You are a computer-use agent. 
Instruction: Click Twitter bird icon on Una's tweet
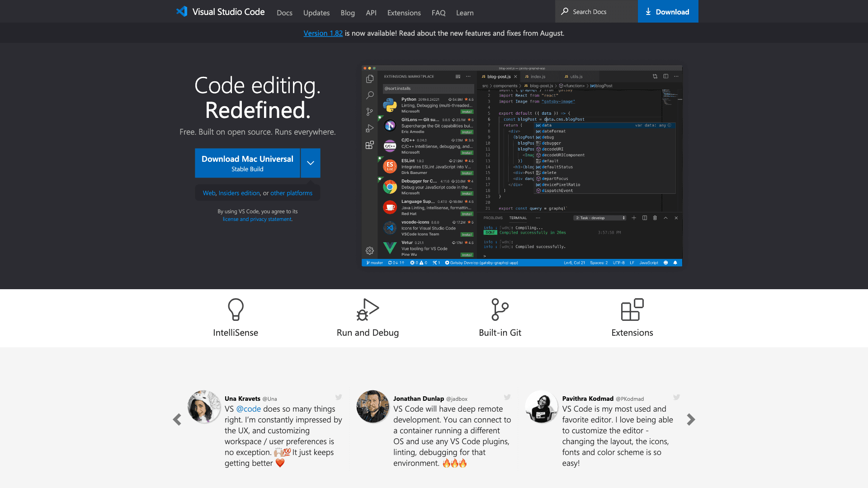pos(339,397)
